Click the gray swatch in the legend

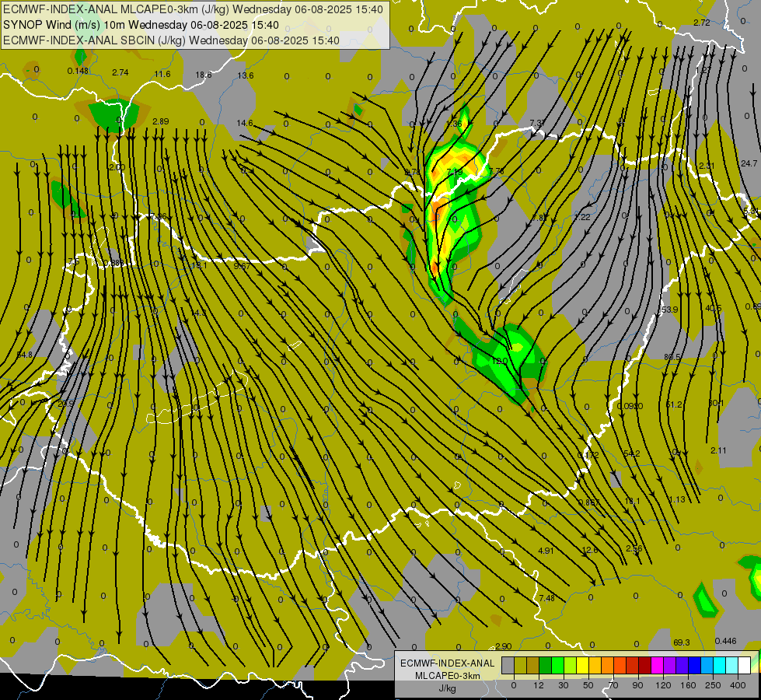(x=508, y=666)
